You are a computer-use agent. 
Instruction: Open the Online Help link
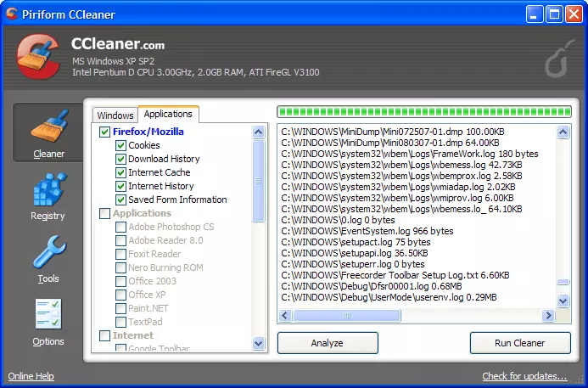pos(31,376)
